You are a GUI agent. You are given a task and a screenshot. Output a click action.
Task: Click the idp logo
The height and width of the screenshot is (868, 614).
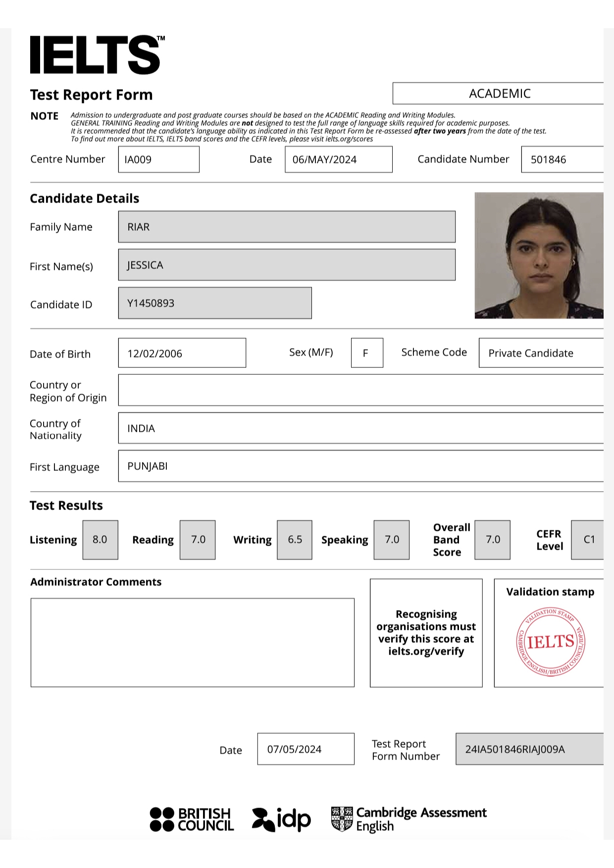[x=281, y=819]
